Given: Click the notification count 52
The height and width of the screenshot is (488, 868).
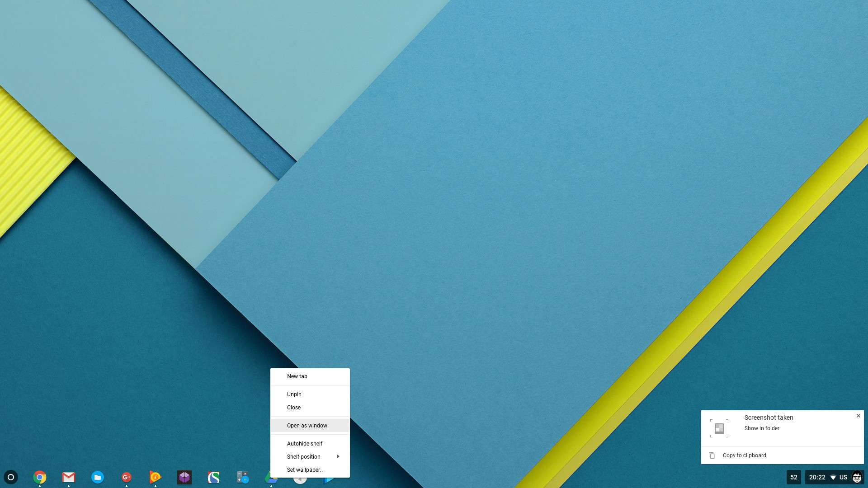Looking at the screenshot, I should click(x=794, y=477).
